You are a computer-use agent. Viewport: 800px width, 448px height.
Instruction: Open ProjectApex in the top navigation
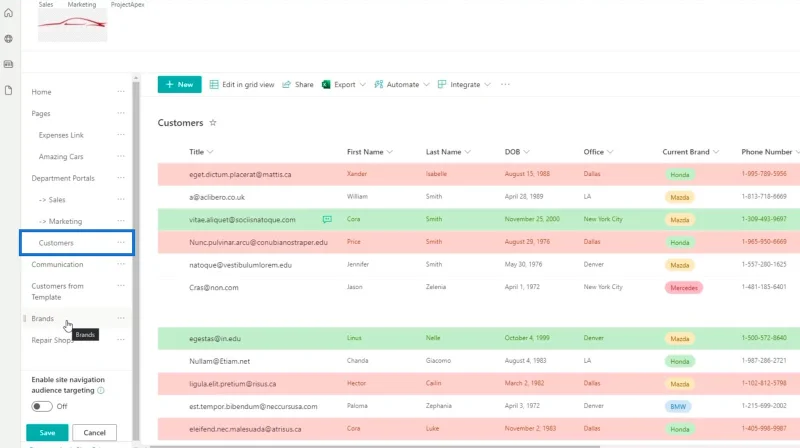click(128, 4)
